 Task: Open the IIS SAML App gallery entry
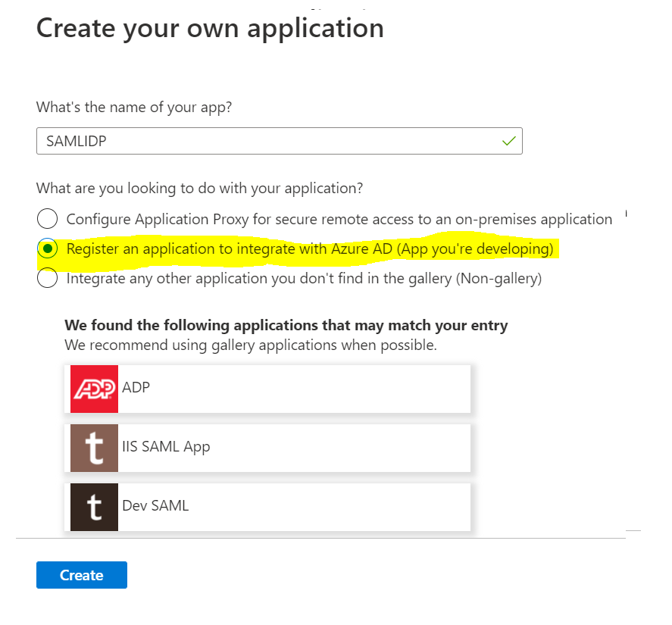(267, 448)
